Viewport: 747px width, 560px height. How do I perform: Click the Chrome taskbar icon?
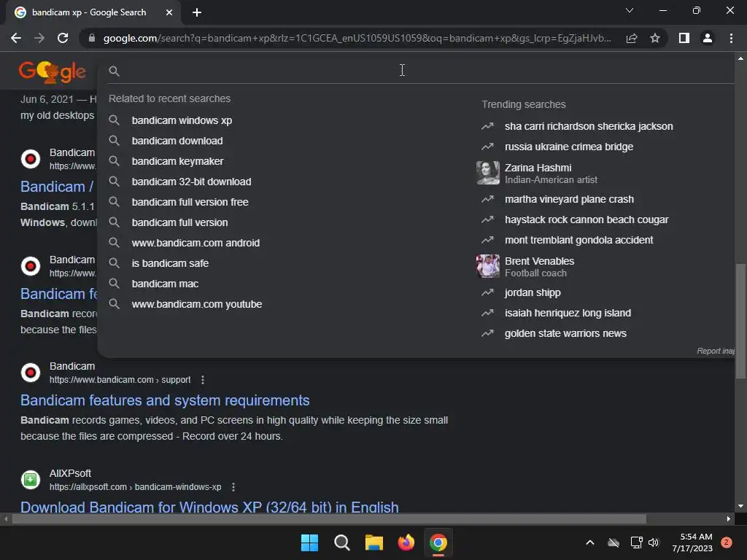pos(438,542)
